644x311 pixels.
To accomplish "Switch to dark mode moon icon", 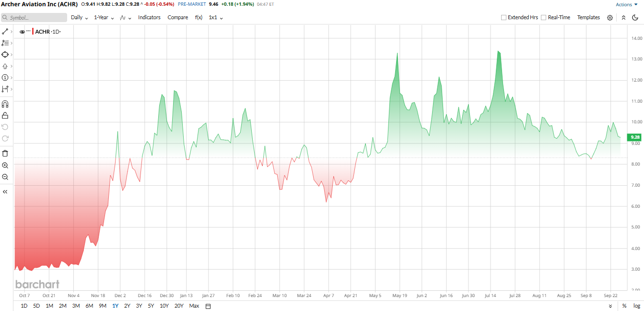I will [635, 18].
